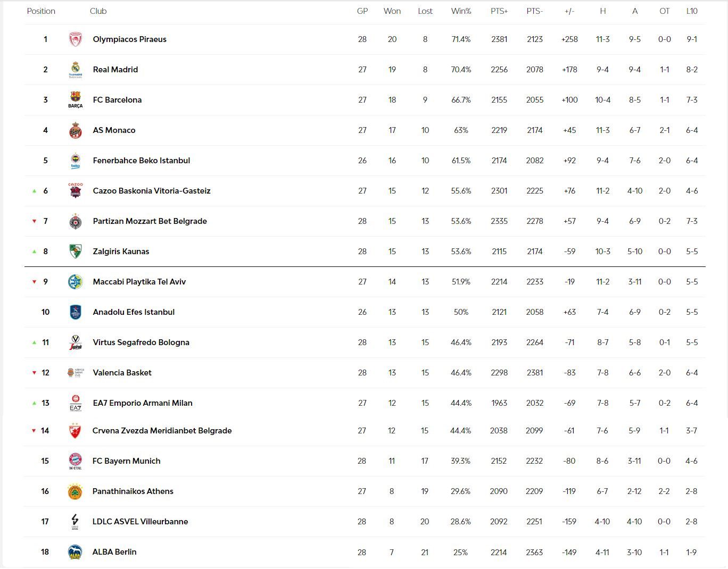Click the Zalgiris Kaunas green logo
Screen dimensions: 728x569
(x=76, y=252)
